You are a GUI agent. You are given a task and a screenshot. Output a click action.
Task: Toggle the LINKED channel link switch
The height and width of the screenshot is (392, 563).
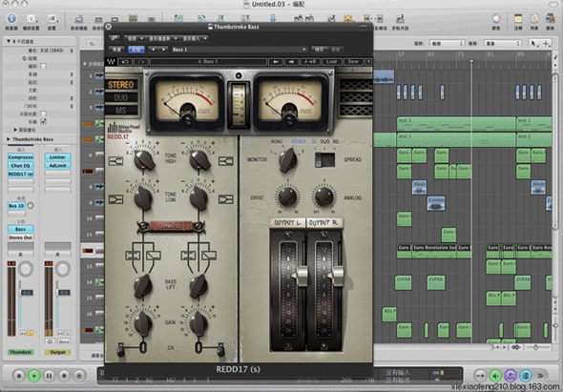coord(172,226)
